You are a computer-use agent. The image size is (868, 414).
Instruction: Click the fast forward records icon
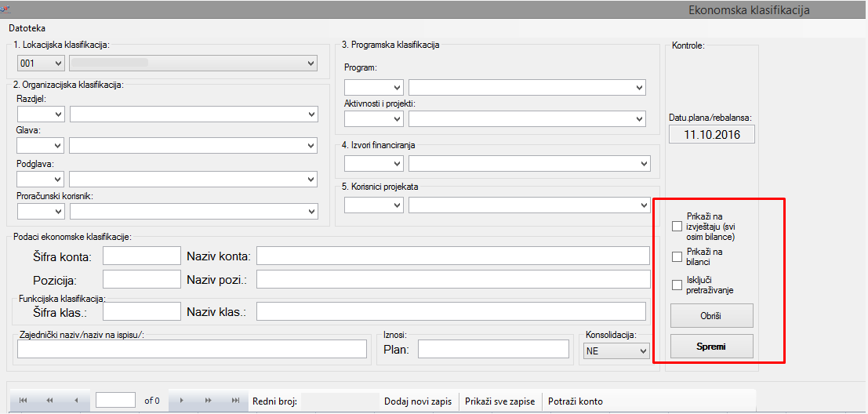coord(208,401)
